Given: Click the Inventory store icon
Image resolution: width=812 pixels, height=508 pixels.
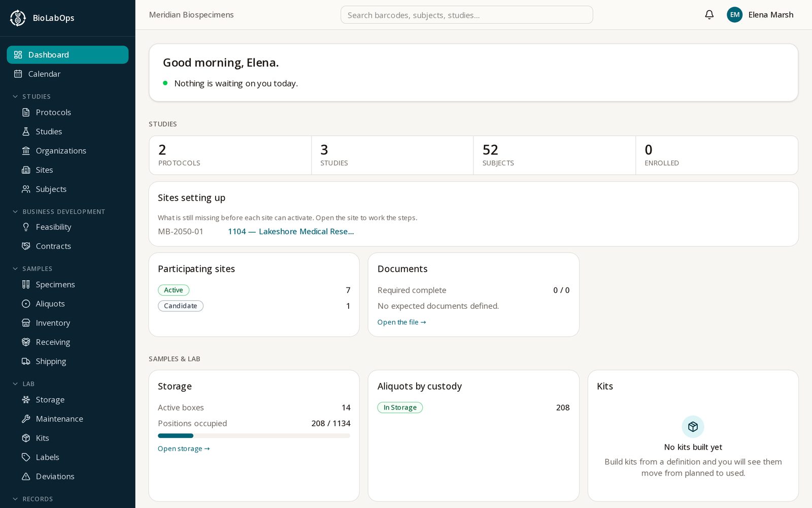Looking at the screenshot, I should click(26, 323).
